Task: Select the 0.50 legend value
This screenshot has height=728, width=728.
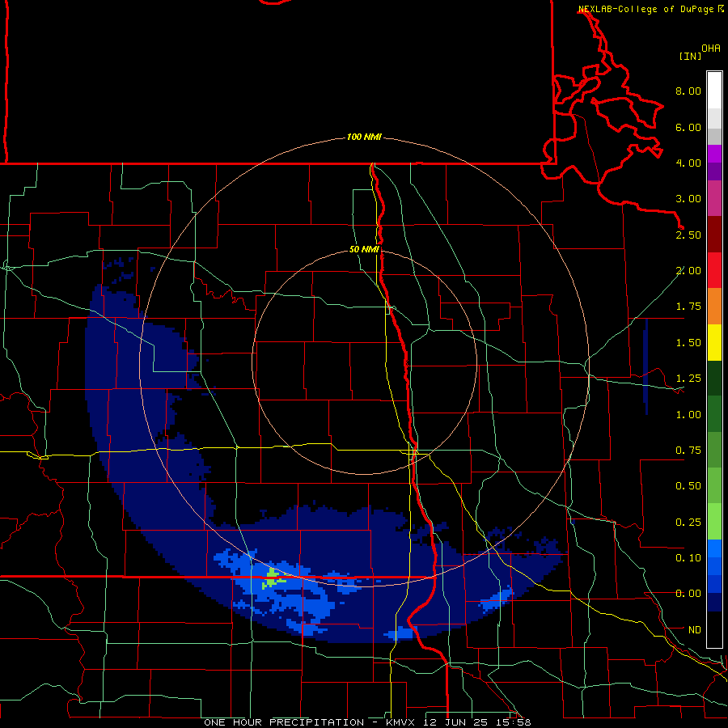Action: (x=688, y=486)
